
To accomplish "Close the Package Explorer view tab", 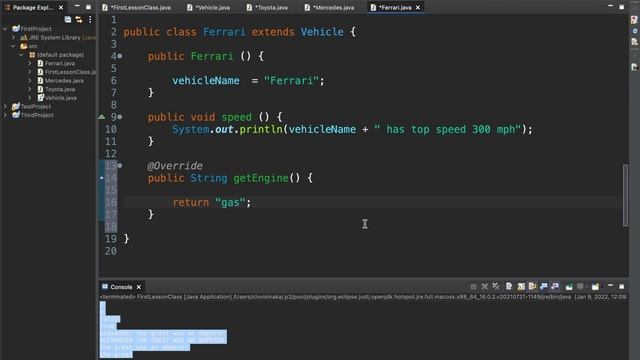I will (x=61, y=7).
